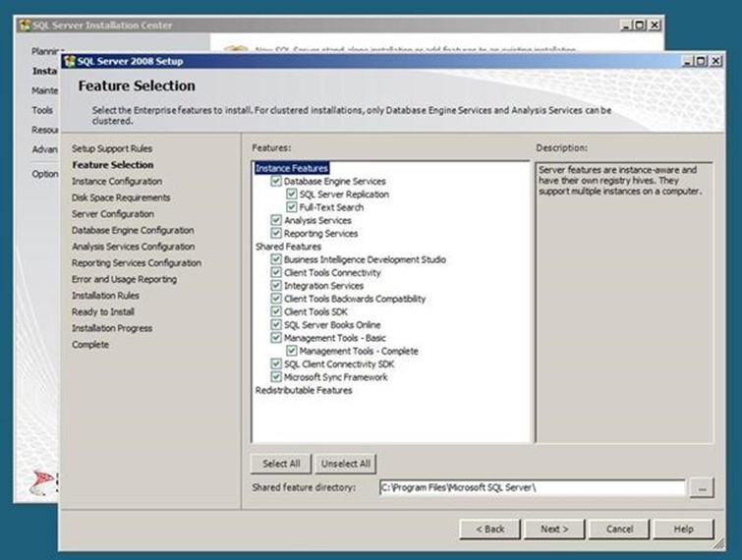742x560 pixels.
Task: Uncheck Analysis Services feature
Action: point(276,220)
